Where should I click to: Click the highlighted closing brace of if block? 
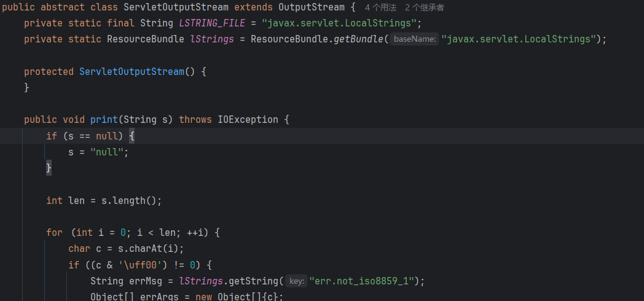coord(49,168)
